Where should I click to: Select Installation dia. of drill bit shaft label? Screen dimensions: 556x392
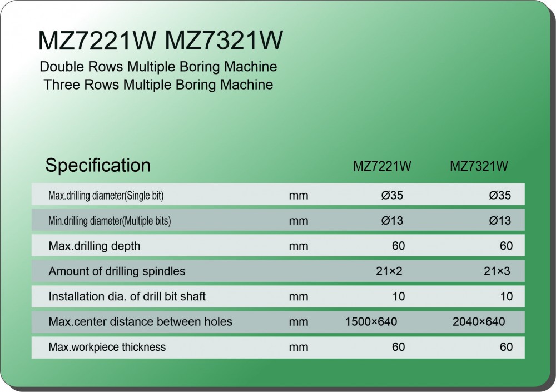pyautogui.click(x=127, y=296)
